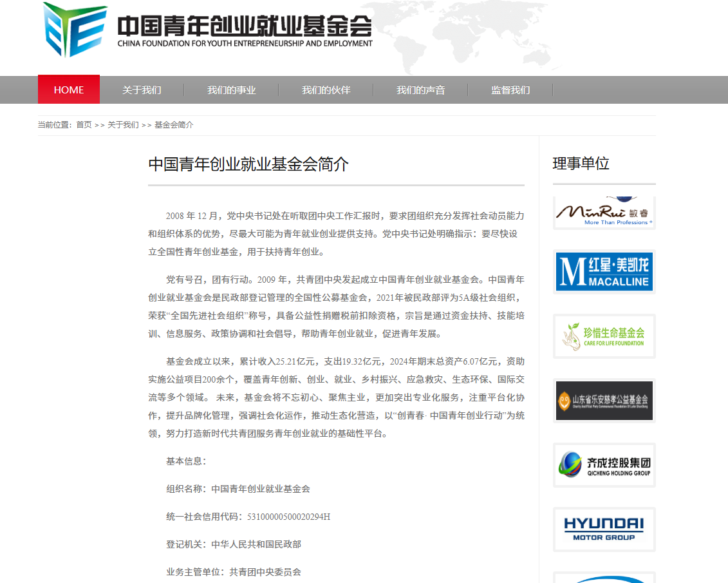Viewport: 728px width, 583px height.
Task: Click the 中国青年创业就业基金会 header title text
Action: coord(245,26)
